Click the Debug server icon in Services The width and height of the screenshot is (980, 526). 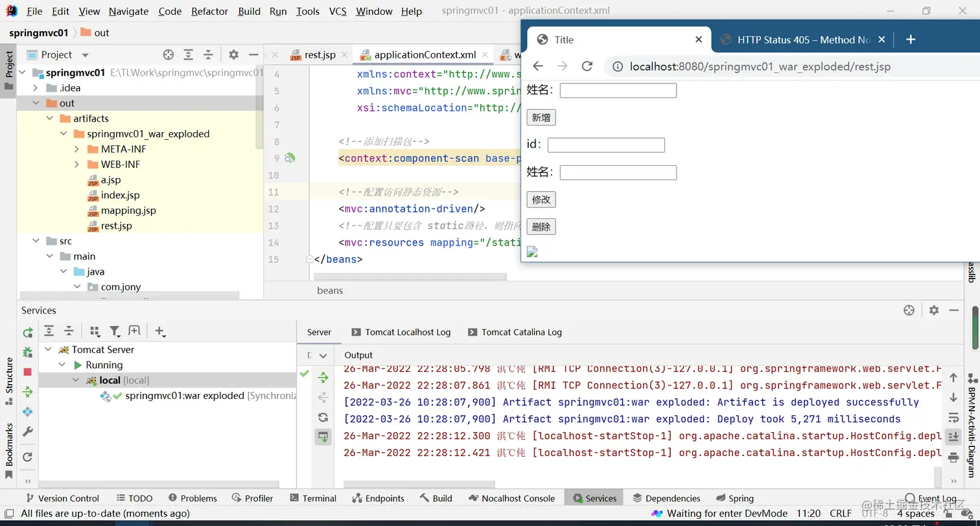click(x=27, y=352)
